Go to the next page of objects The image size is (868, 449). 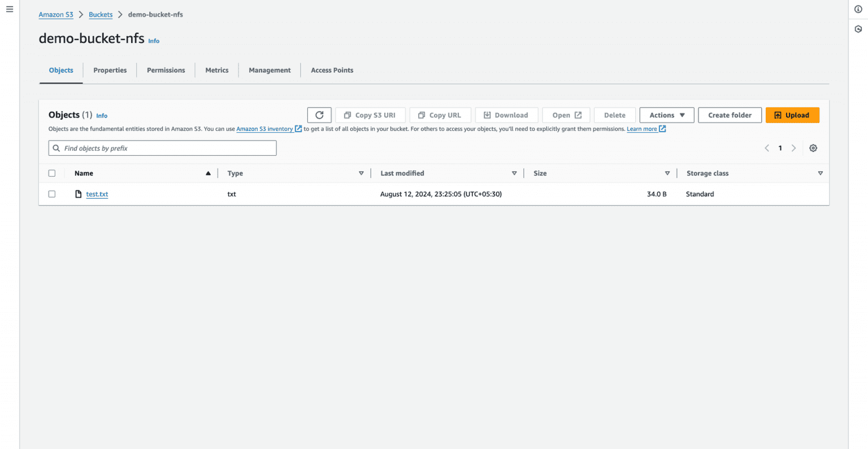793,147
